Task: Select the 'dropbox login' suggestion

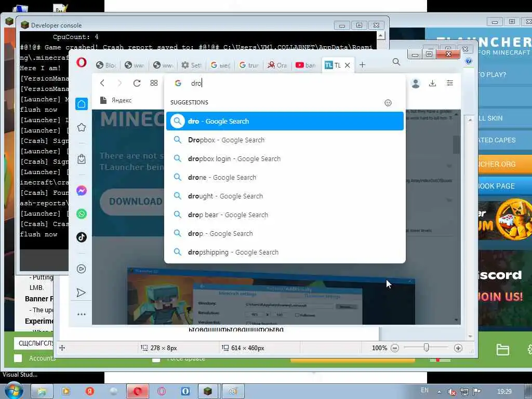Action: tap(285, 158)
